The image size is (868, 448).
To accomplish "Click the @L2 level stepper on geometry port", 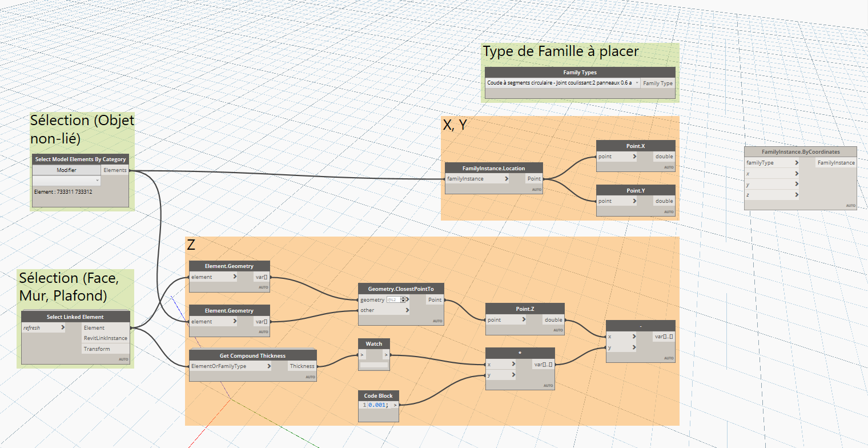I will click(x=403, y=299).
